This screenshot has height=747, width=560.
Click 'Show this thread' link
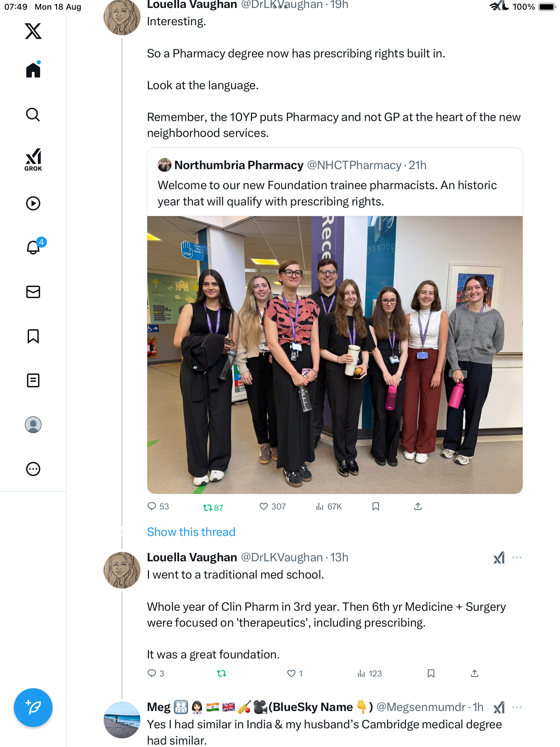click(x=191, y=532)
